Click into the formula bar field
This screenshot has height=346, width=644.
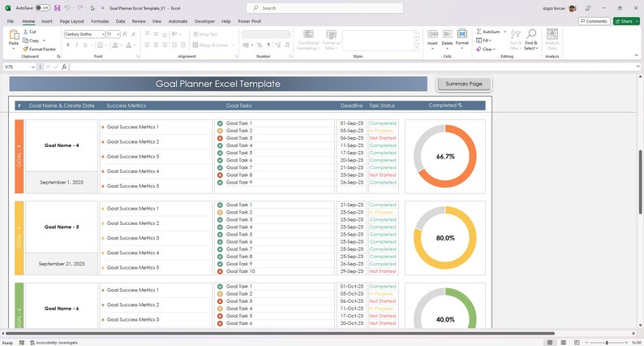[352, 67]
